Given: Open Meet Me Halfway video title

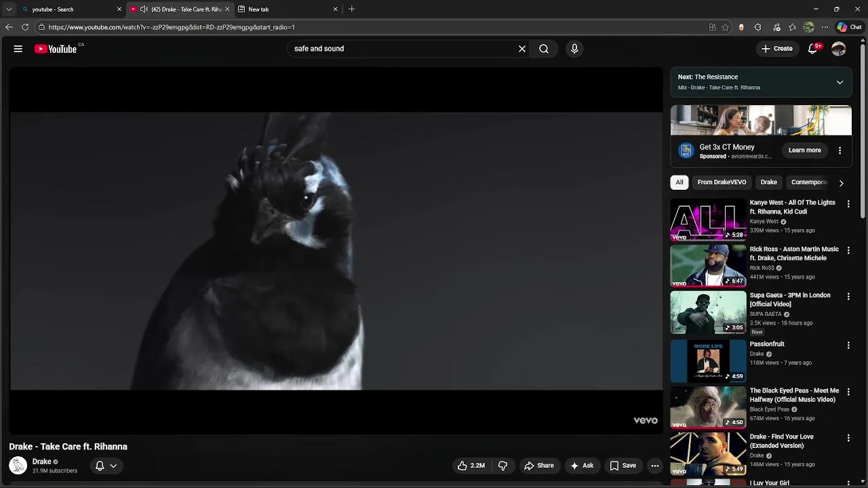Looking at the screenshot, I should point(794,395).
